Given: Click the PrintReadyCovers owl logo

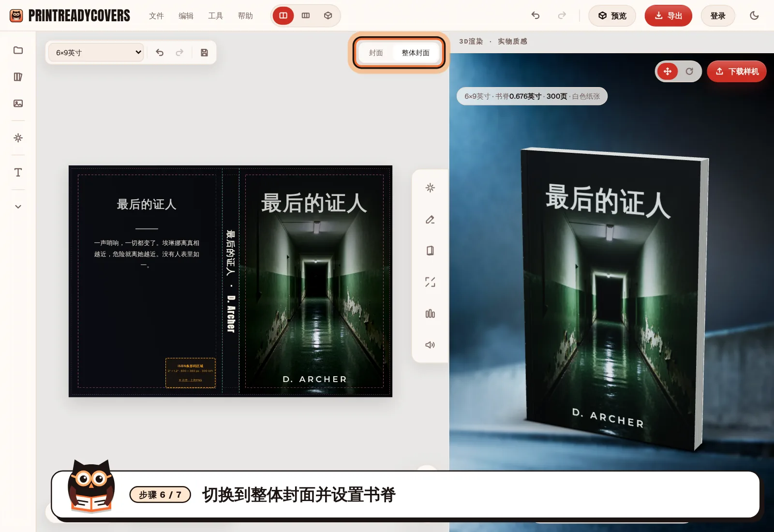Looking at the screenshot, I should [x=16, y=15].
